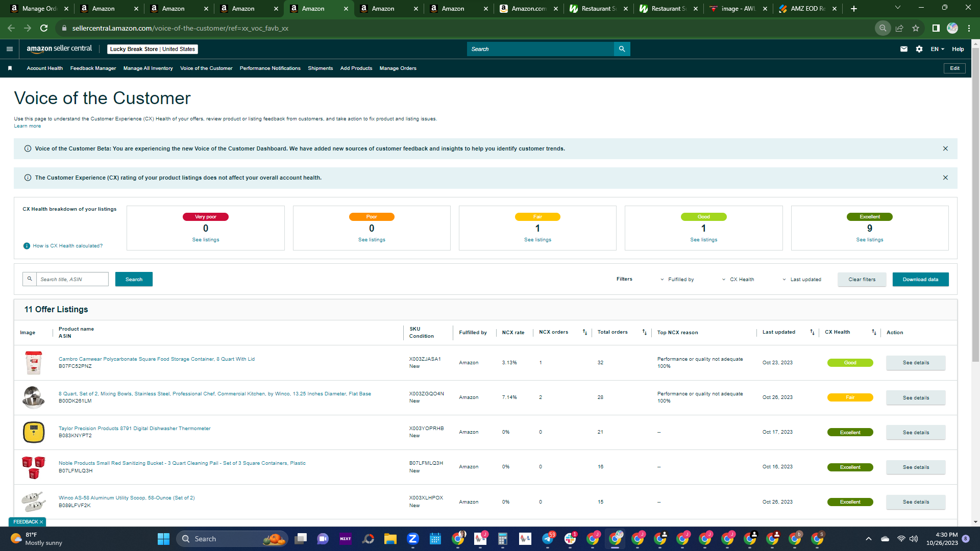Open the NZXT app from the taskbar
Image resolution: width=980 pixels, height=551 pixels.
[346, 539]
